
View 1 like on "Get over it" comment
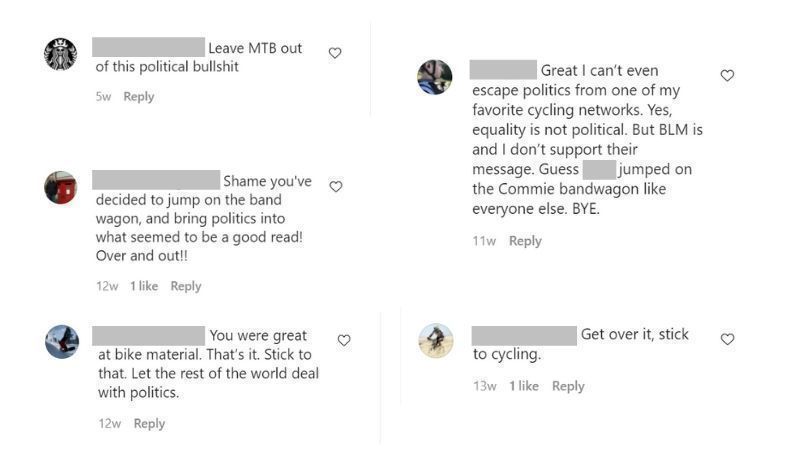point(524,386)
